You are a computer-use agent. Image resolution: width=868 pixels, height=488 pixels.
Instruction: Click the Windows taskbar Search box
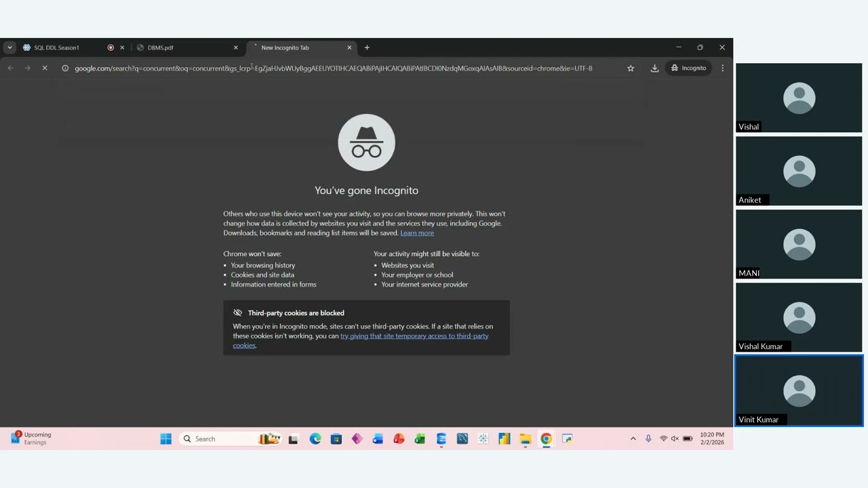click(232, 439)
